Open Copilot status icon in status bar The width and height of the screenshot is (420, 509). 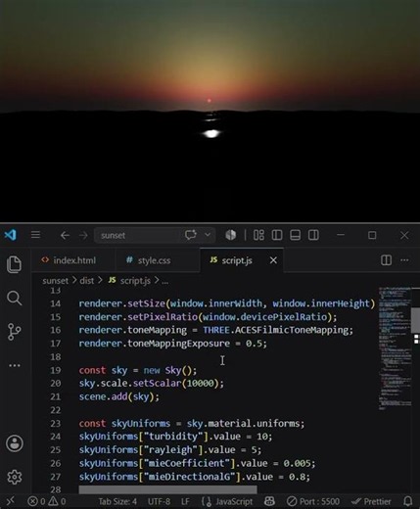tap(269, 501)
